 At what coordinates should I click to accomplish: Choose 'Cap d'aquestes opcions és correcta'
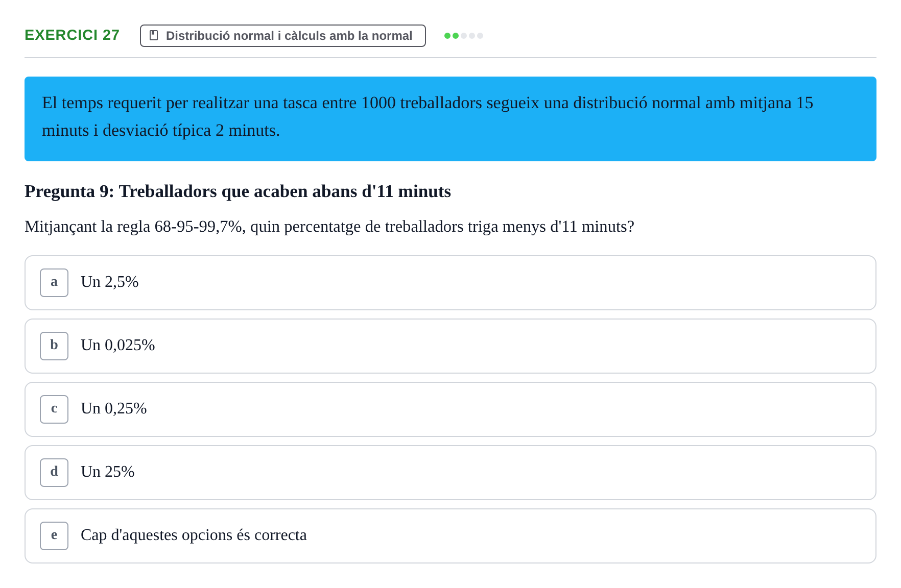pos(450,536)
